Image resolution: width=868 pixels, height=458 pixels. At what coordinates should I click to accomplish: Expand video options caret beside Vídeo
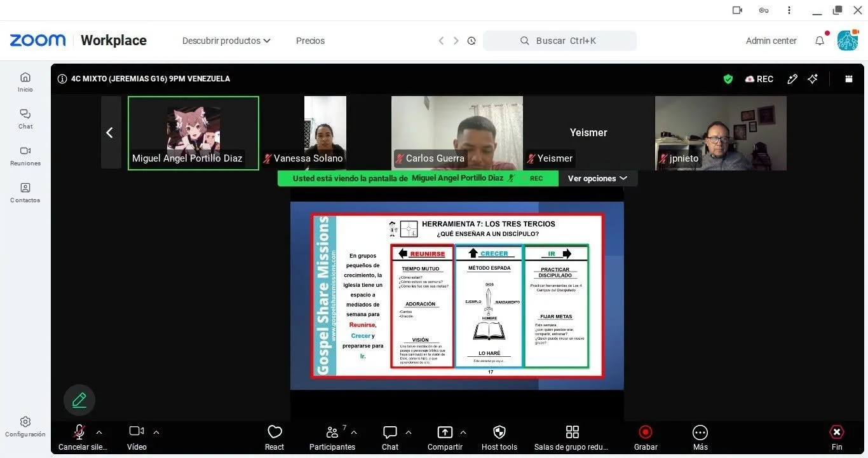156,432
